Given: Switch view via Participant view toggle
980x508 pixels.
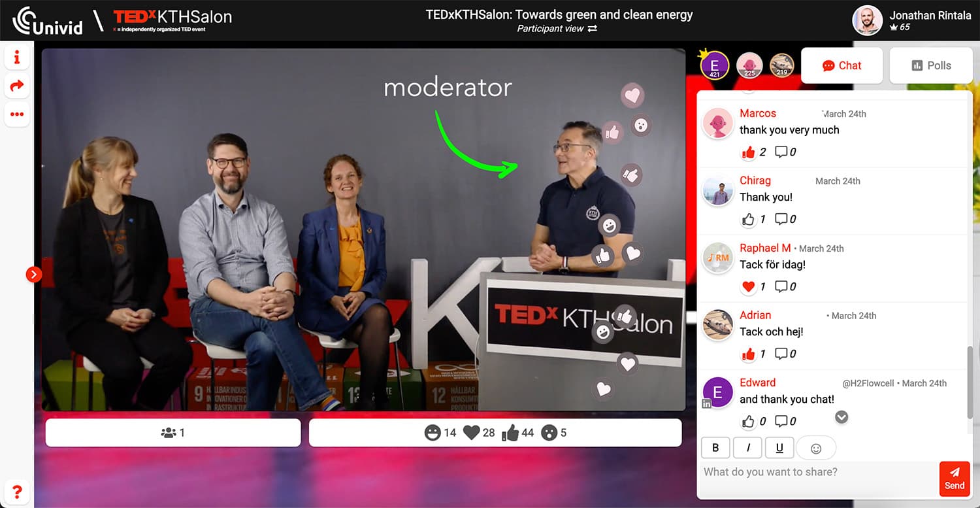Looking at the screenshot, I should coord(593,29).
